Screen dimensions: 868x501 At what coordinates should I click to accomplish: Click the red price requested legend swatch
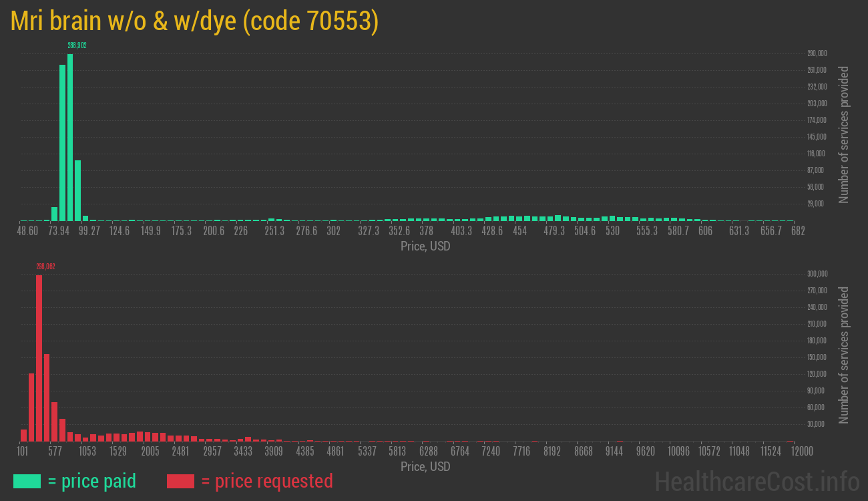[x=180, y=481]
